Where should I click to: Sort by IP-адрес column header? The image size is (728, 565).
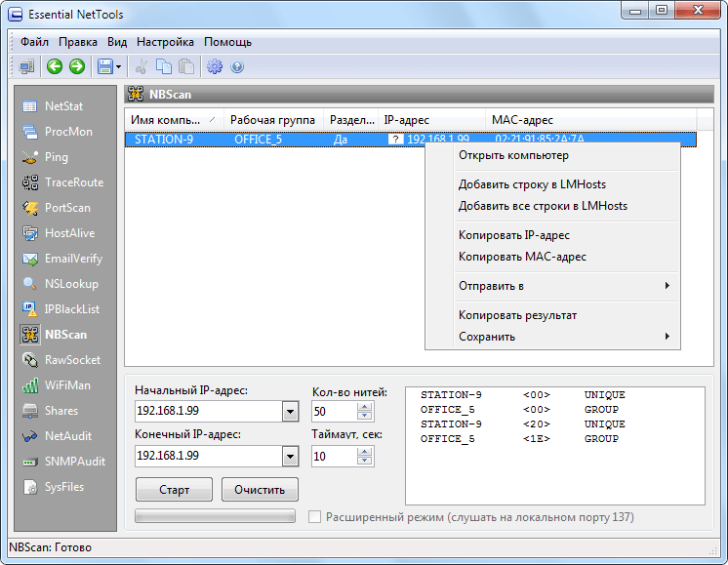point(431,120)
